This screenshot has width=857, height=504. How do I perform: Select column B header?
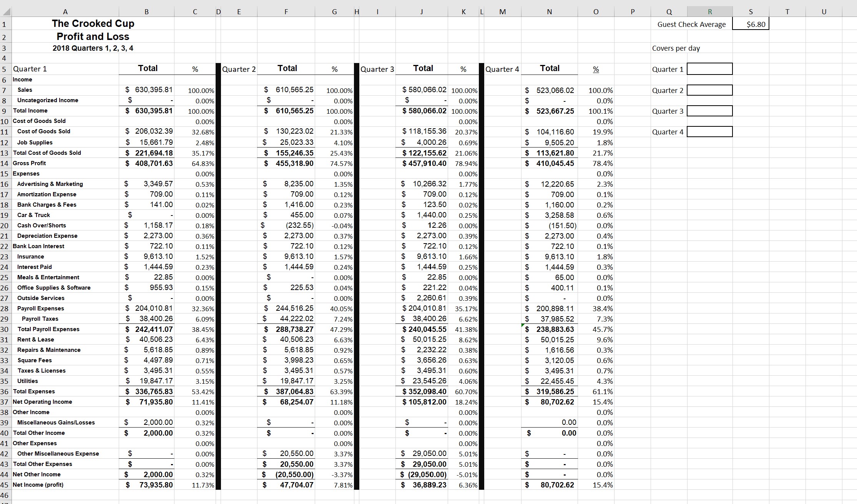[x=146, y=12]
